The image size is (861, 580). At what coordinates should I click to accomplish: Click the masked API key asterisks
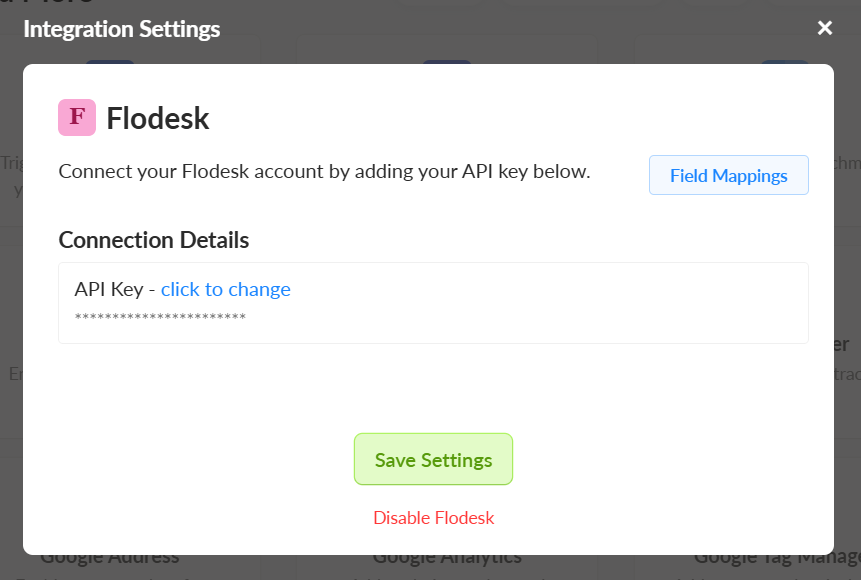tap(160, 317)
